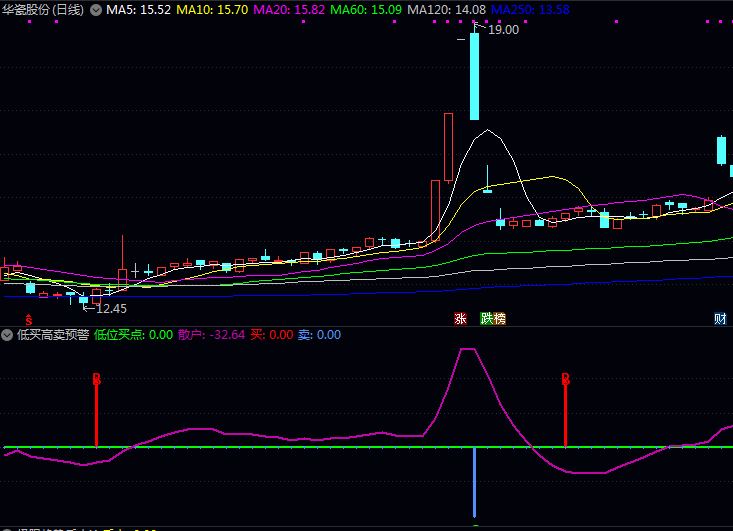Click the 12.45 low price label
Image resolution: width=733 pixels, height=531 pixels.
[x=111, y=308]
